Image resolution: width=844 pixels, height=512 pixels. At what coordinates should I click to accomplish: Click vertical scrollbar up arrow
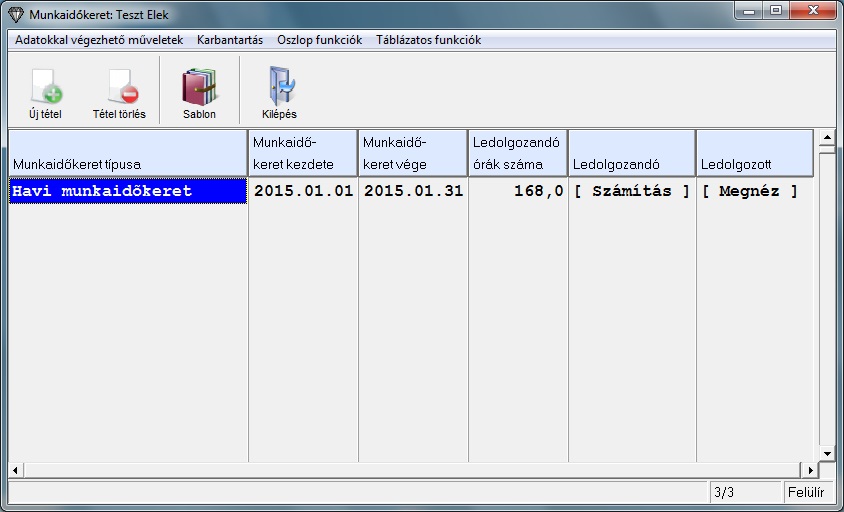[x=826, y=137]
